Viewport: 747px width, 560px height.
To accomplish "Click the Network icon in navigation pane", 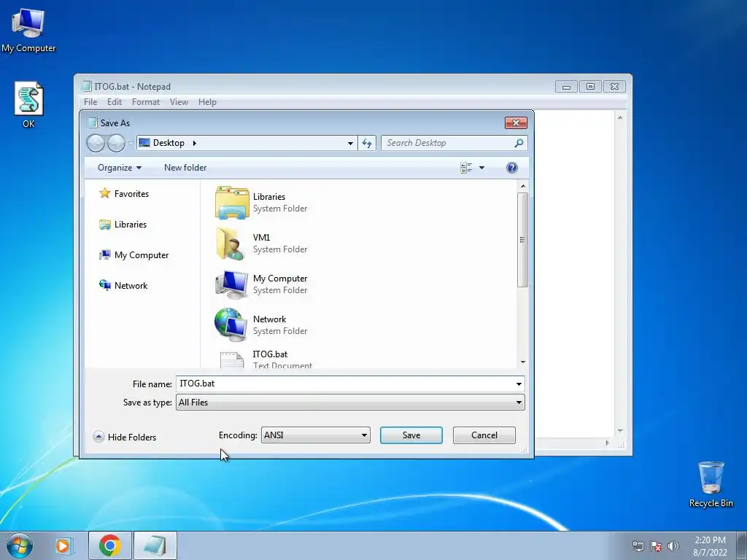I will (105, 285).
